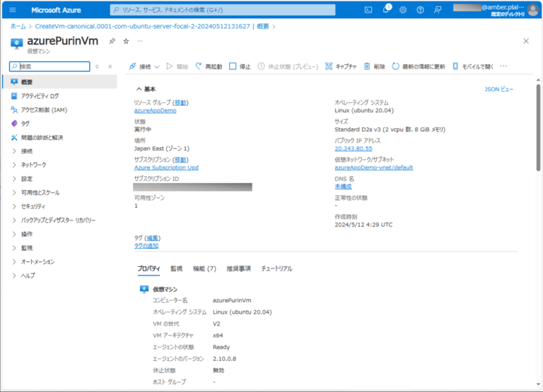Screen dimensions: 543x392
Task: Open the 接続 dropdown in the toolbar
Action: click(144, 66)
